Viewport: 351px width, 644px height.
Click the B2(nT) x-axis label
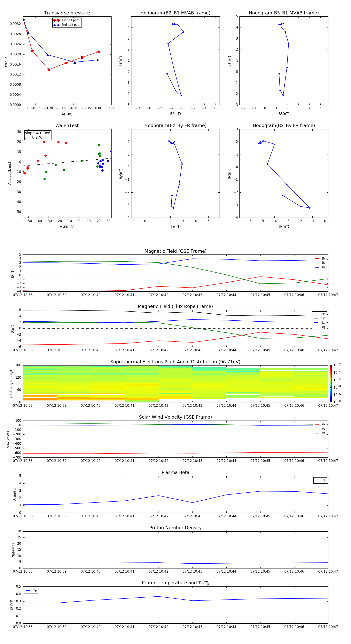(175, 114)
